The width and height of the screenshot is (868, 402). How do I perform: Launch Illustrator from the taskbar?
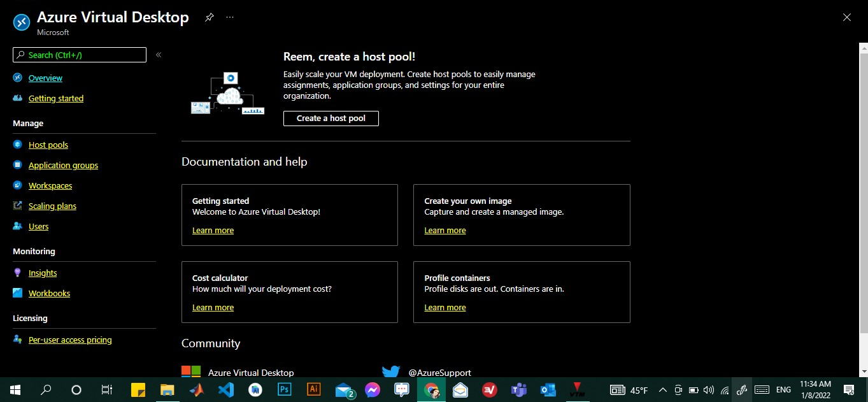(x=313, y=390)
